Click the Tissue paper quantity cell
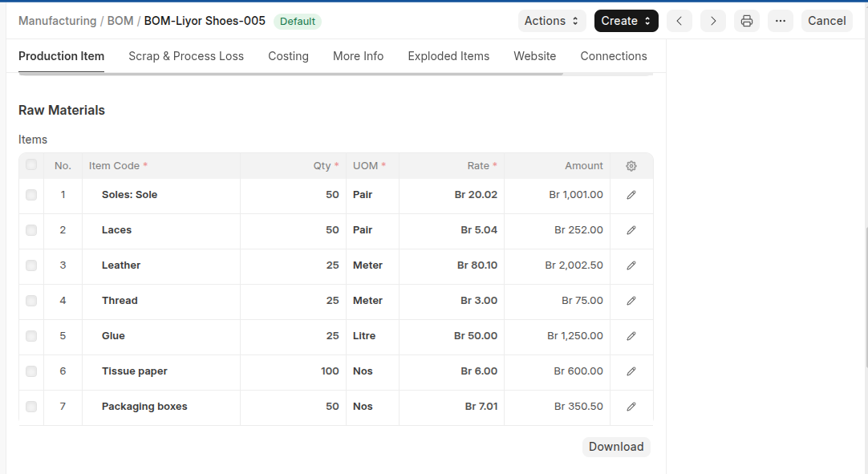The width and height of the screenshot is (868, 474). [x=293, y=371]
